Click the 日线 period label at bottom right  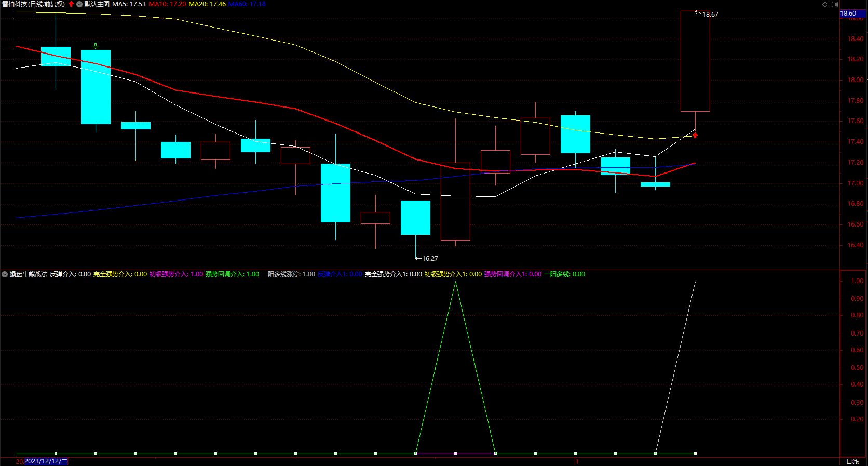pyautogui.click(x=852, y=461)
